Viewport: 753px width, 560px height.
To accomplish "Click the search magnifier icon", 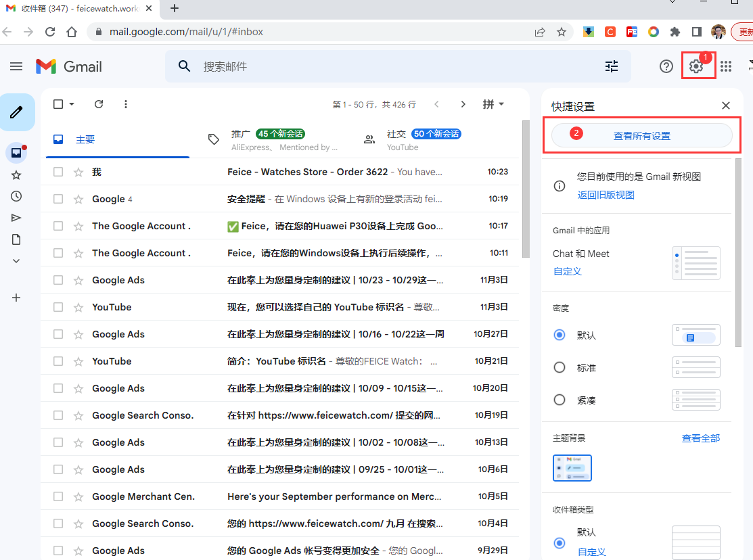I will click(x=184, y=66).
